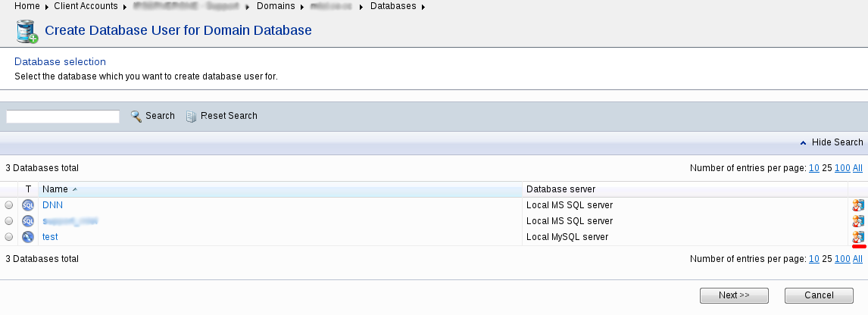Screen dimensions: 868x315
Task: Click the Create Database User header icon
Action: pyautogui.click(x=27, y=31)
